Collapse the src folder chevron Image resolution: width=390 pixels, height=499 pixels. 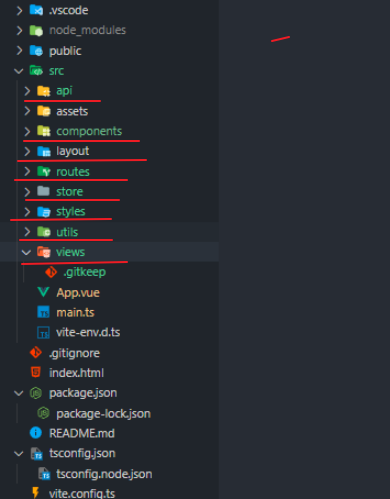click(19, 71)
